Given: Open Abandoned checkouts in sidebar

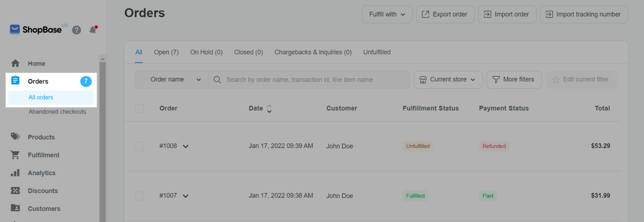Looking at the screenshot, I should [x=57, y=112].
